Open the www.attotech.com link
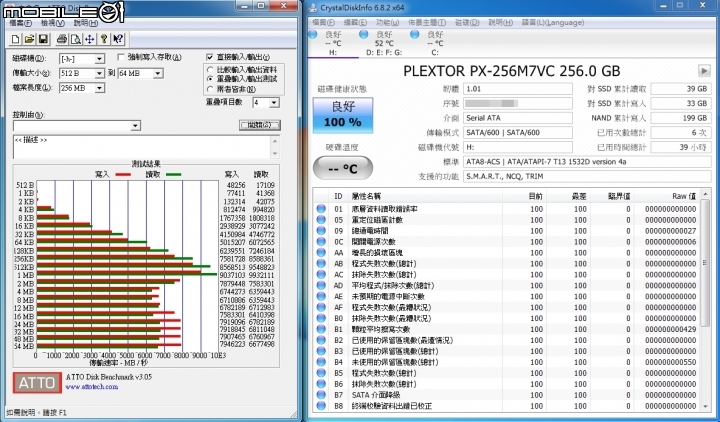This screenshot has height=422, width=720. pos(92,387)
